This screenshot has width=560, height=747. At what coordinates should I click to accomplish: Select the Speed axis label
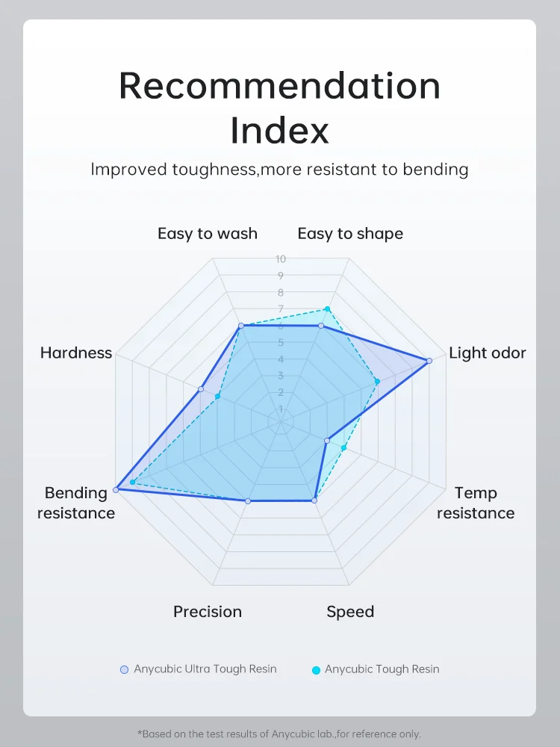(x=350, y=613)
